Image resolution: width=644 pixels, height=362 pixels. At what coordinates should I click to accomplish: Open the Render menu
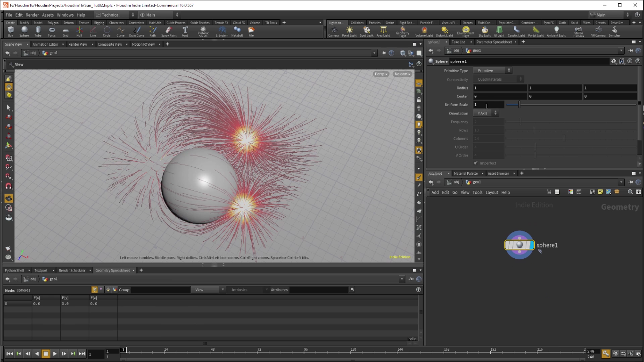[x=32, y=15]
